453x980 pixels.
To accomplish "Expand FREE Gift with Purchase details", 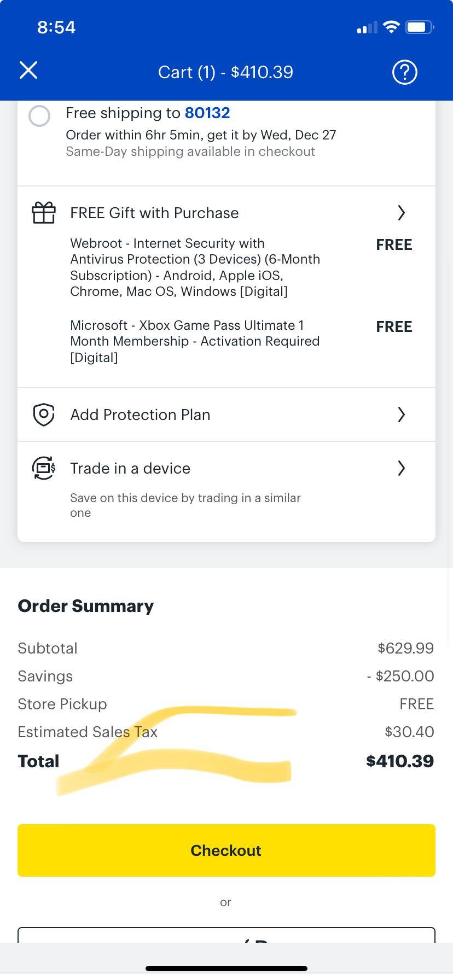I will 402,213.
